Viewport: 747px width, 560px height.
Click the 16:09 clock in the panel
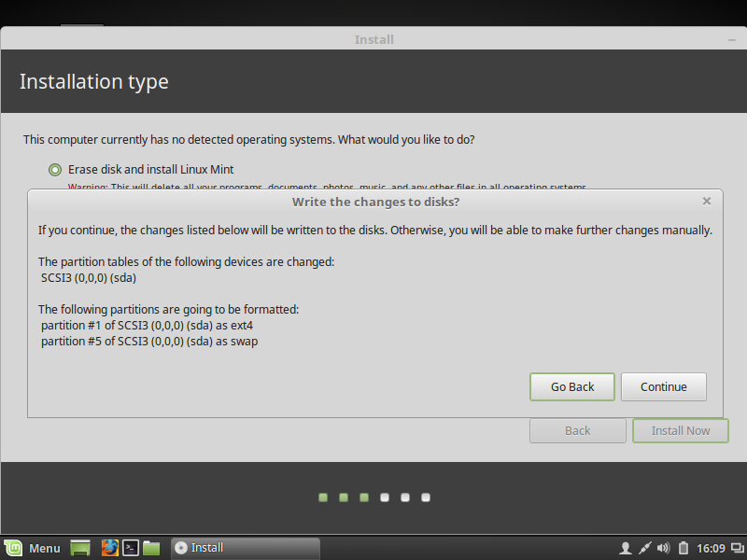[x=711, y=549]
